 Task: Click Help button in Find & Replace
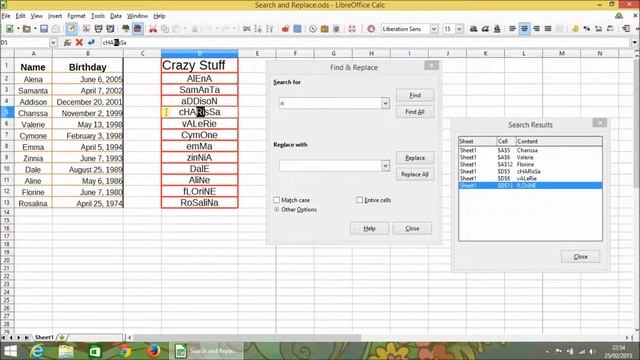tap(369, 229)
